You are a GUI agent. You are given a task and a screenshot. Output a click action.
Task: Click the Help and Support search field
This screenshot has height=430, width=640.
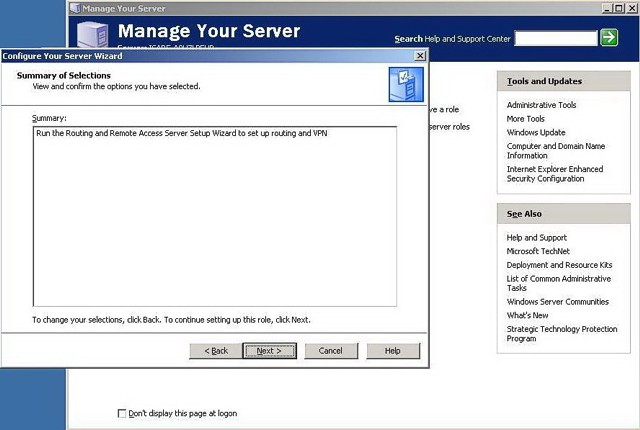556,38
